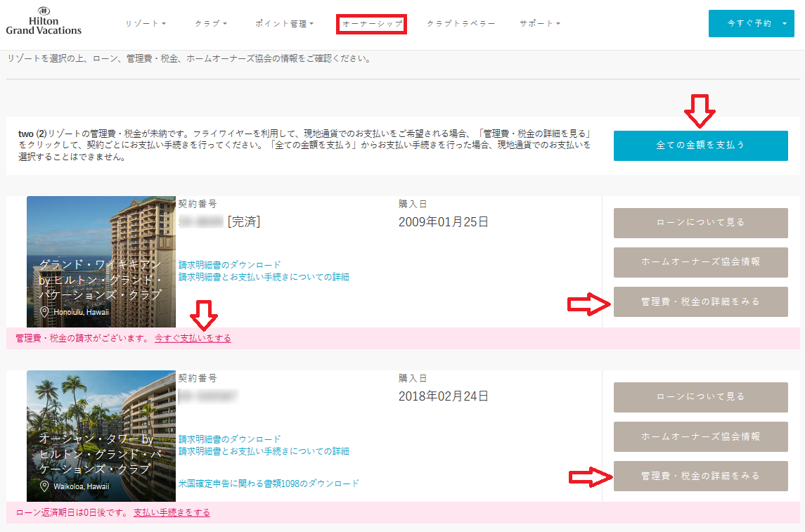Select the Grand Waikikian resort photo

coord(101,261)
